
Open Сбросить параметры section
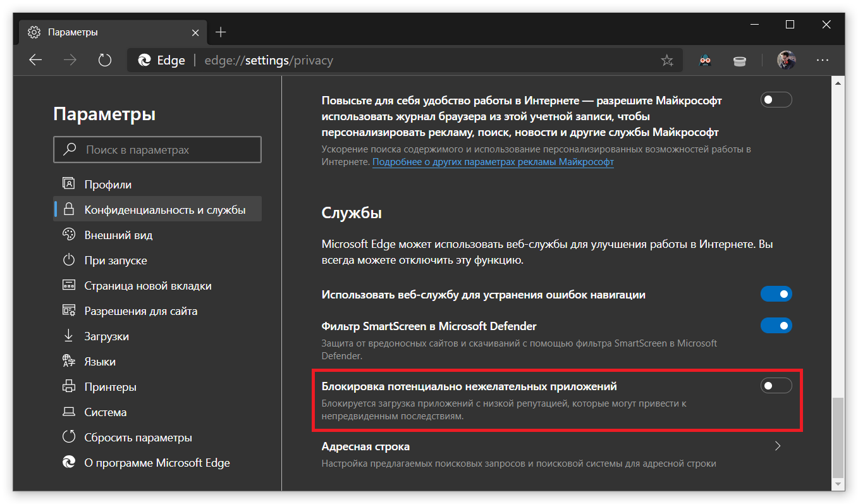point(157,438)
